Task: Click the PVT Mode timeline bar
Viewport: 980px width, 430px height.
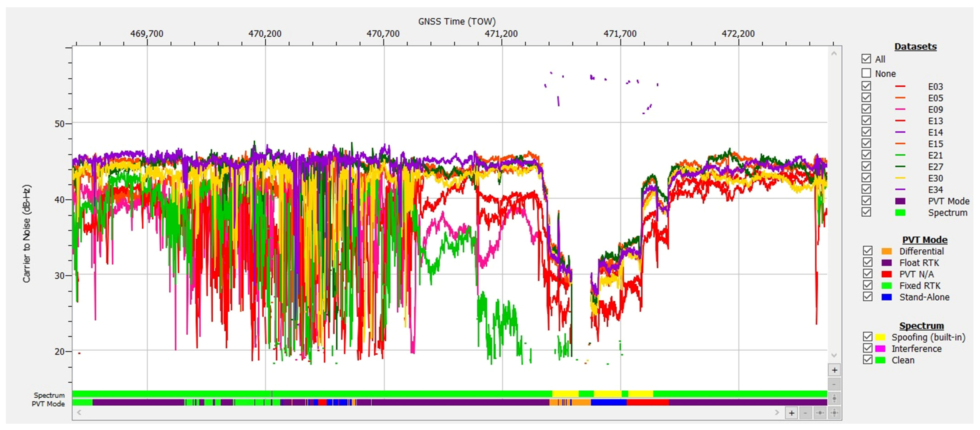Action: click(x=449, y=403)
